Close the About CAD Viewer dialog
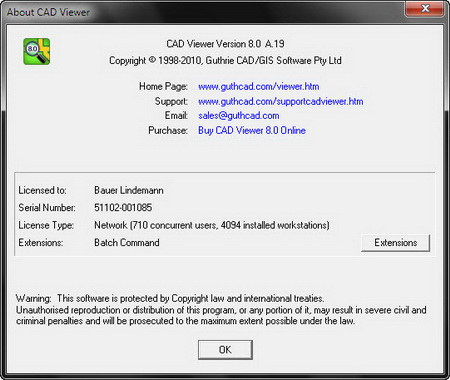The image size is (450, 380). pos(425,8)
